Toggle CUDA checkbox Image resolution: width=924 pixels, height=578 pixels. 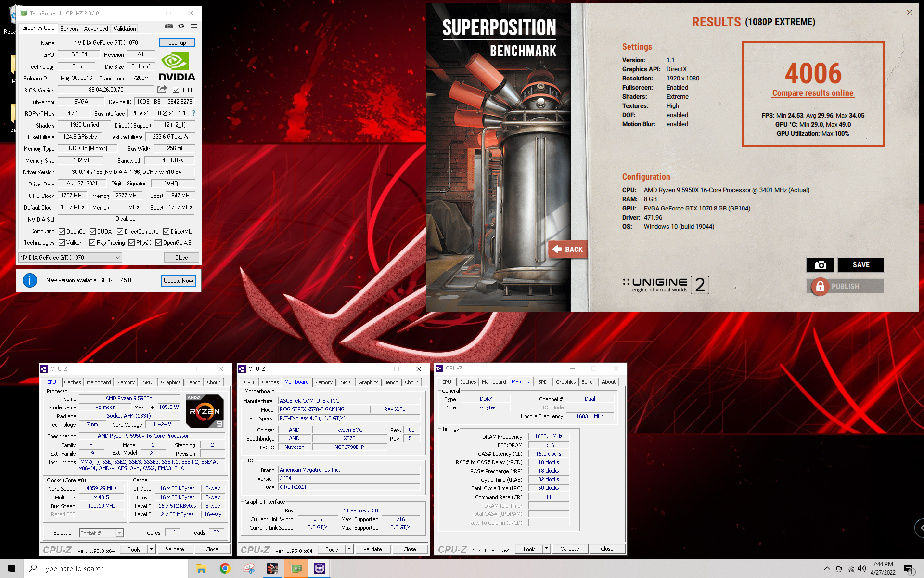(x=92, y=232)
